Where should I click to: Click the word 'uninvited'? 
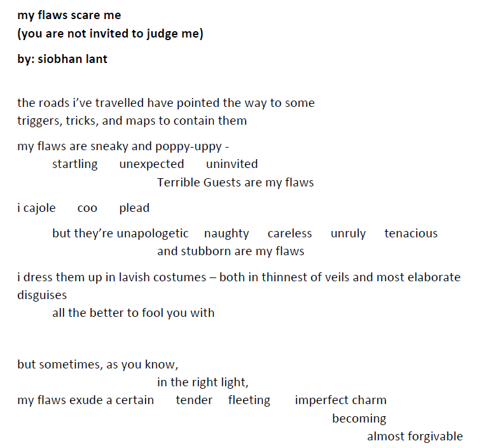tap(232, 164)
